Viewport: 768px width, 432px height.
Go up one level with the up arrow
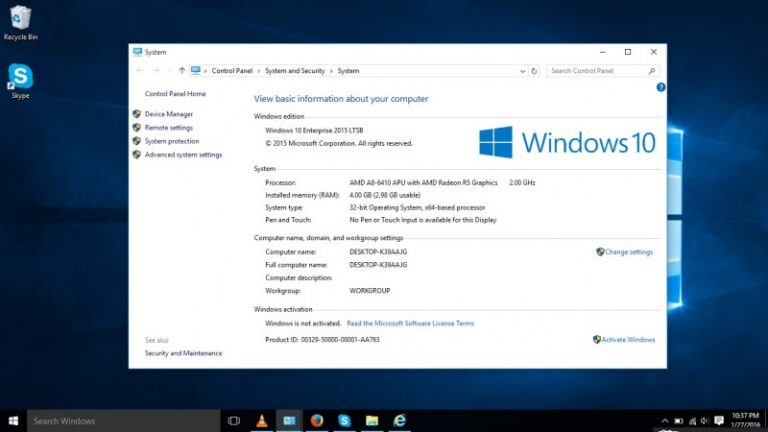(181, 71)
